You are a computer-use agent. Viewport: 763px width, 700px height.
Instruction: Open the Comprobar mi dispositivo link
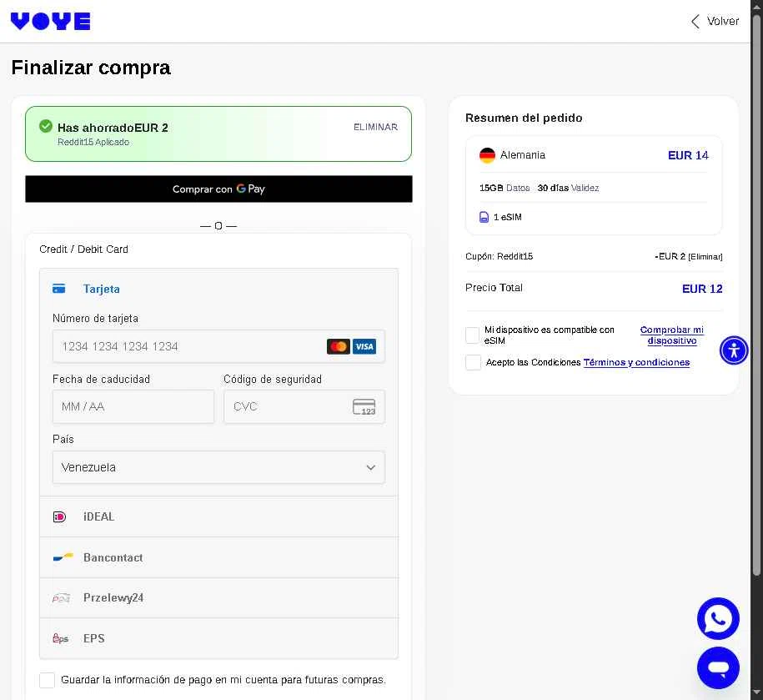click(671, 335)
